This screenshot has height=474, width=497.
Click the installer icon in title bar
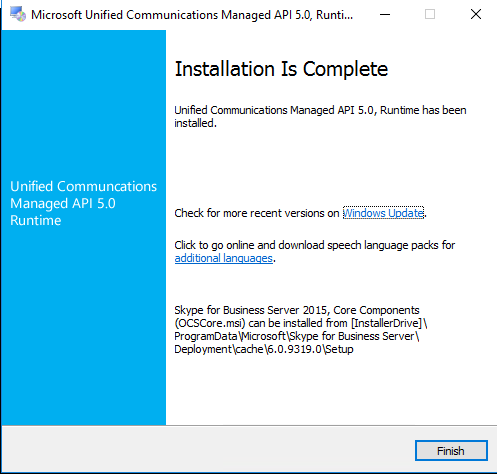tap(18, 14)
